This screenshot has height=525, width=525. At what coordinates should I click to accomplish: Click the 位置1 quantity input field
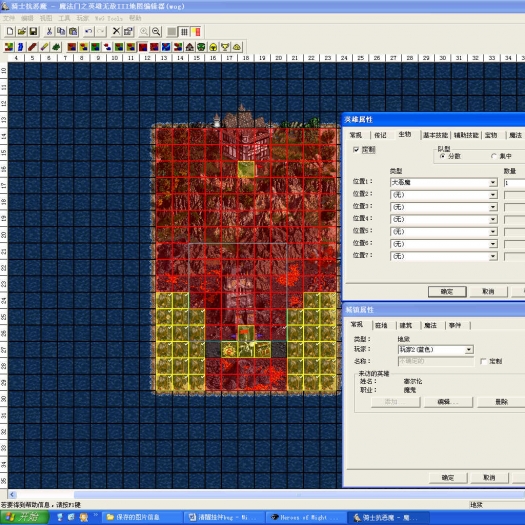514,183
